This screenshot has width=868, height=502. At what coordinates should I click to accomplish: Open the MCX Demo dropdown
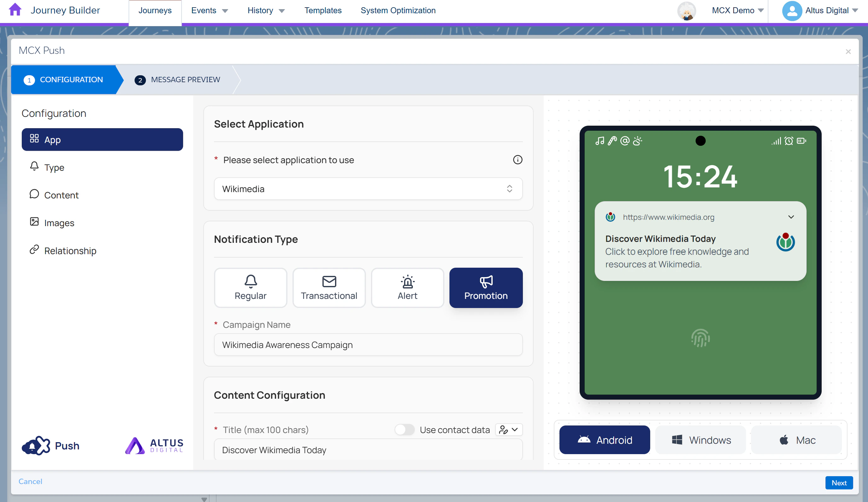tap(738, 11)
